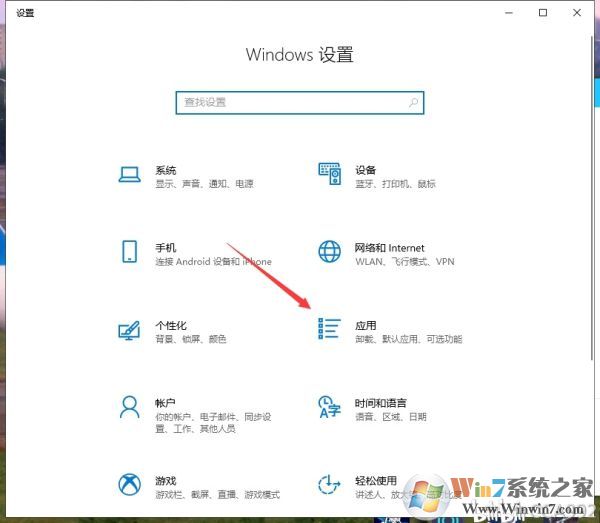Select the 时间和语言 category title
This screenshot has height=523, width=600.
coord(380,403)
